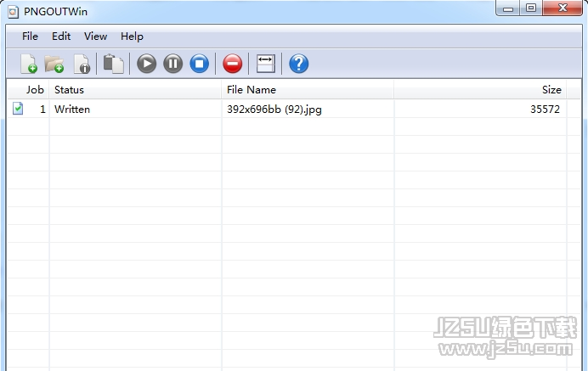
Task: Pause the job with the Pause button
Action: [x=172, y=64]
